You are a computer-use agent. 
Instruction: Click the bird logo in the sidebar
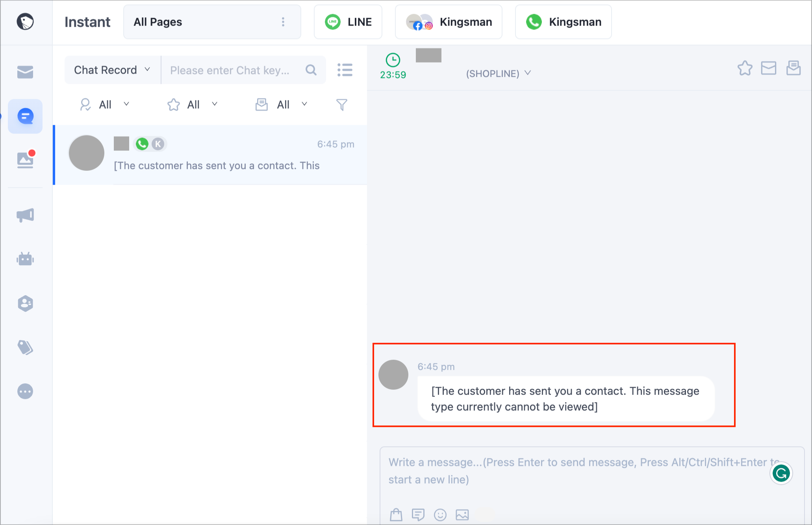(25, 22)
